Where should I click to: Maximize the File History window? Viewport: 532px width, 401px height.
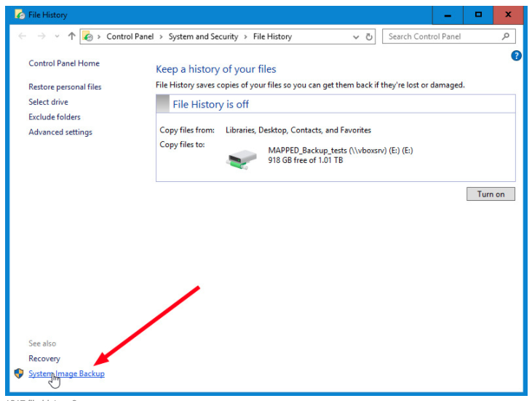[x=478, y=15]
